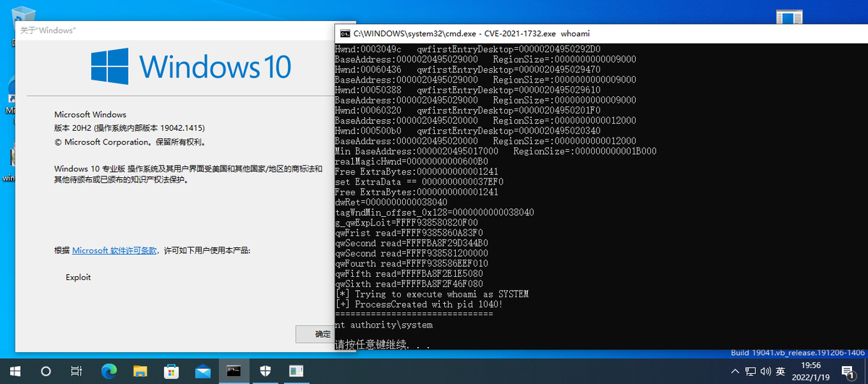Open the network status tray icon

pos(749,371)
